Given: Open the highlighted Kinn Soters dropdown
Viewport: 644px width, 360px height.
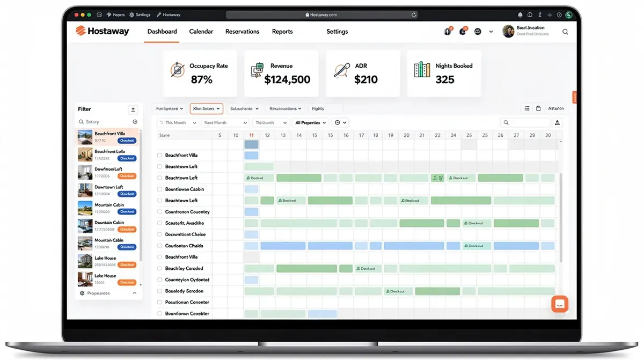Looking at the screenshot, I should pos(207,108).
